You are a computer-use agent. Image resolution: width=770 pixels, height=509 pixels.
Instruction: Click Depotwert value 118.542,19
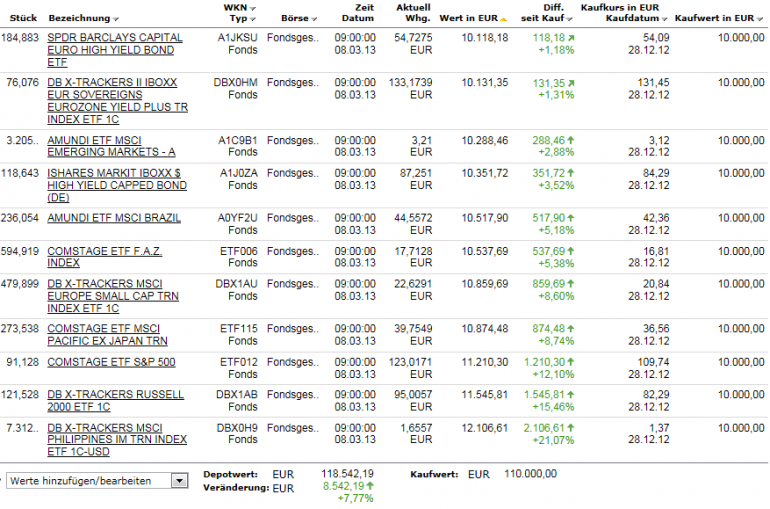tap(347, 474)
